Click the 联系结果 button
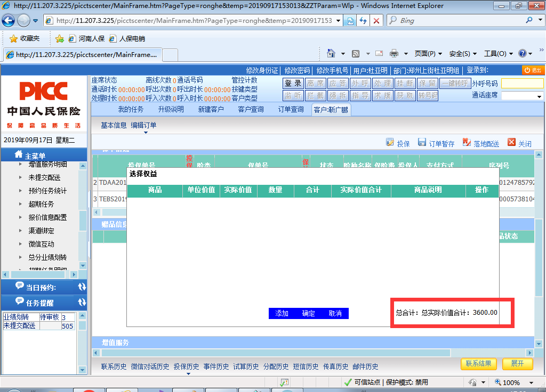This screenshot has width=546, height=392. point(479,364)
